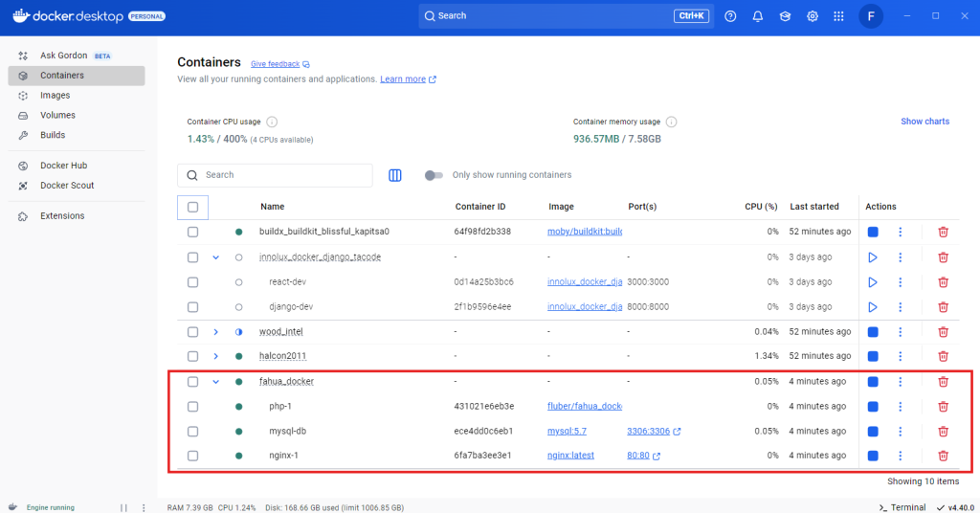Open Docker Scout in sidebar

click(77, 186)
